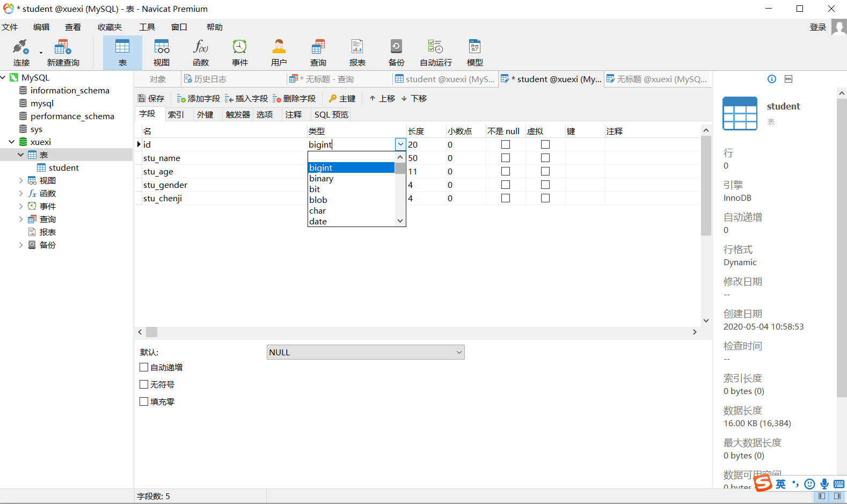
Task: Save the table design with 保存
Action: tap(151, 98)
